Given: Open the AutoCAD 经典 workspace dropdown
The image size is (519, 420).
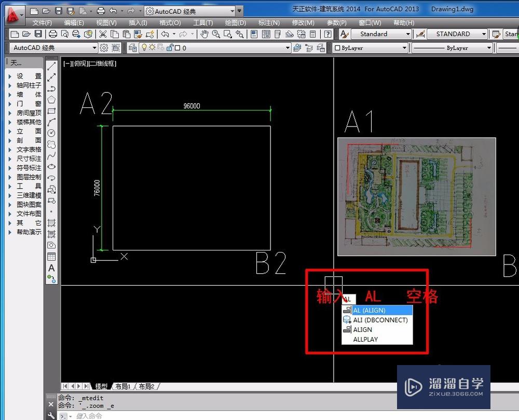Looking at the screenshot, I should (53, 48).
